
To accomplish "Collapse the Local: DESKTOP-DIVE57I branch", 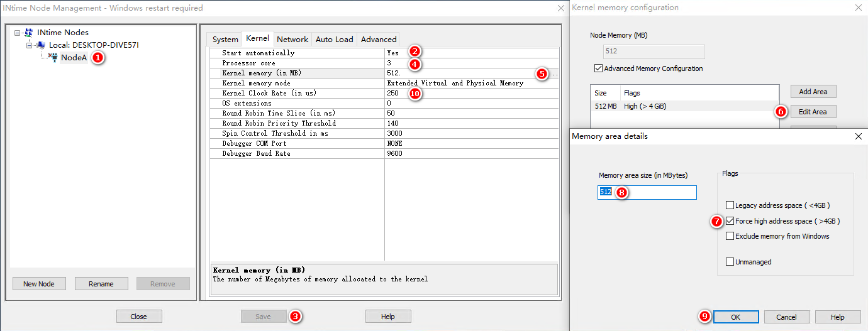I will 29,45.
